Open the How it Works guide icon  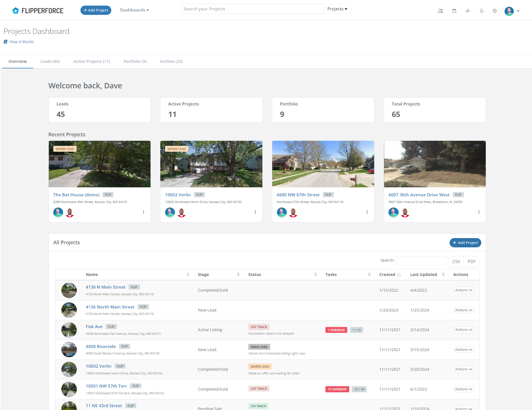pos(5,42)
